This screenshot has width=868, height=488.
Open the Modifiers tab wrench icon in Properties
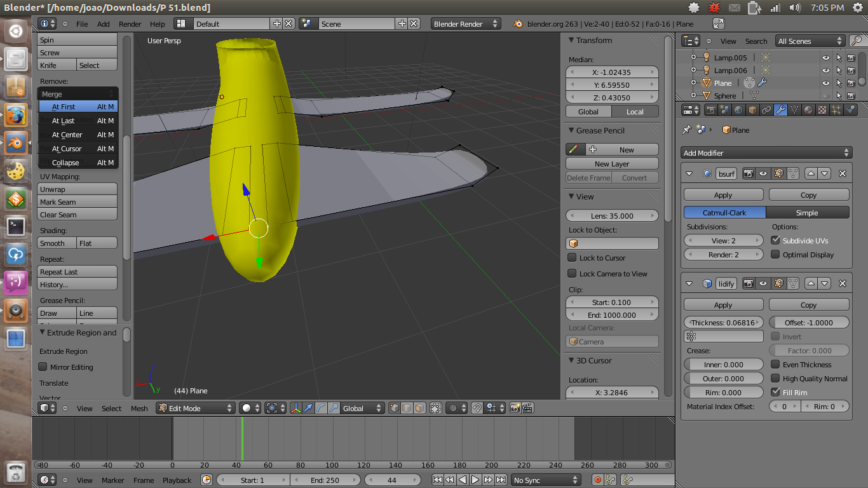781,109
